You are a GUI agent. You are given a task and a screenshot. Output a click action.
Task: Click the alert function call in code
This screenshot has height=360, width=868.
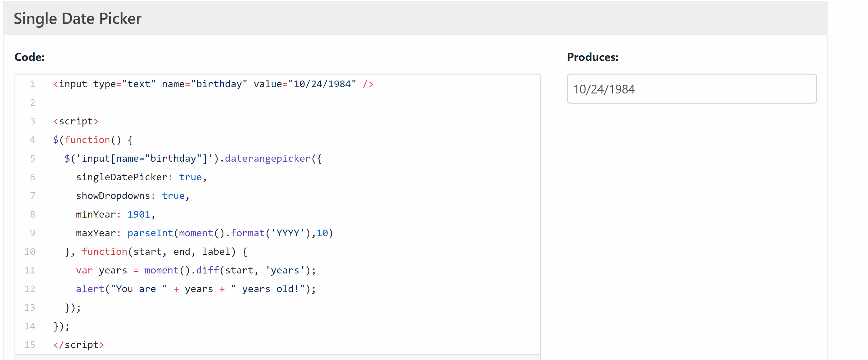[90, 289]
